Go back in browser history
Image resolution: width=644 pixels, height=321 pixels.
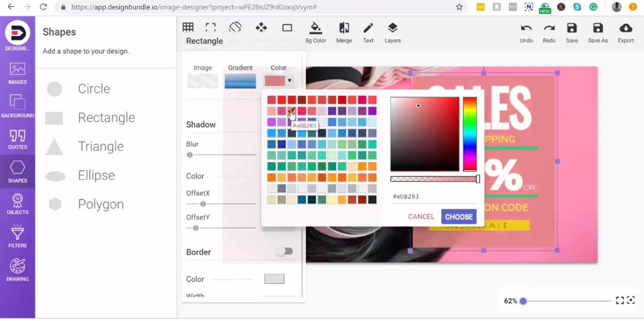coord(11,7)
